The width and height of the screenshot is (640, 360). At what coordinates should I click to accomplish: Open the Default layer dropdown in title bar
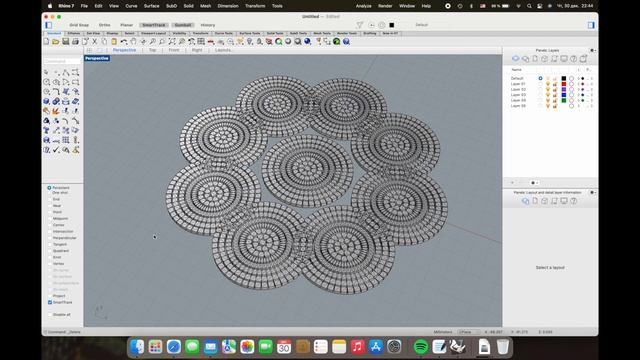(422, 25)
